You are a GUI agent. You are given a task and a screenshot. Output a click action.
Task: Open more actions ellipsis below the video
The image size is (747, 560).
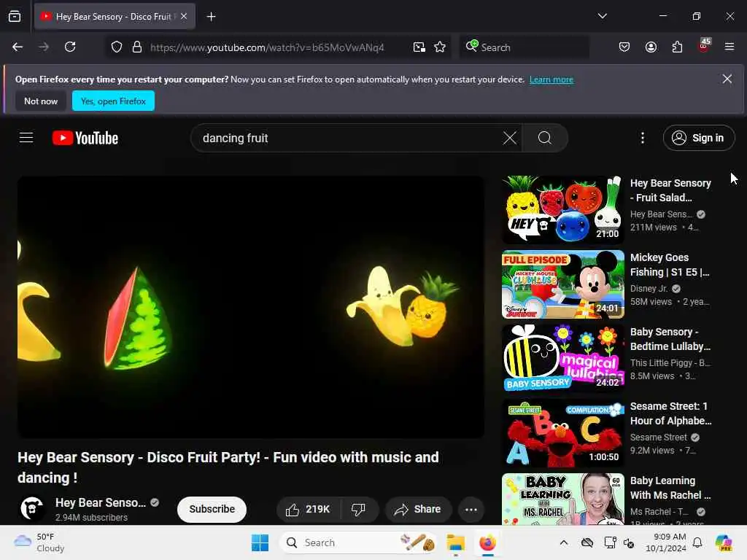click(x=471, y=510)
